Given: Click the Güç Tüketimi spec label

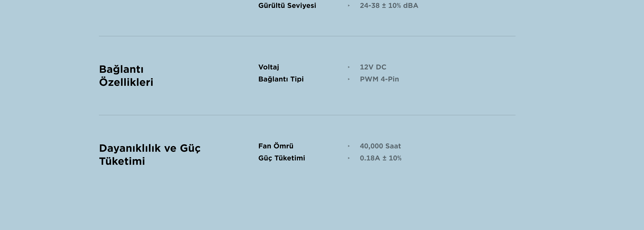Looking at the screenshot, I should click(282, 158).
